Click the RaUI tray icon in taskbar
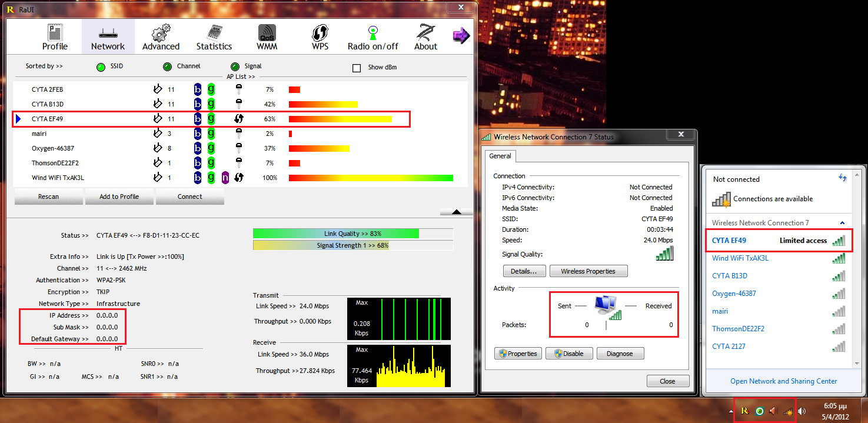868x423 pixels. tap(744, 411)
